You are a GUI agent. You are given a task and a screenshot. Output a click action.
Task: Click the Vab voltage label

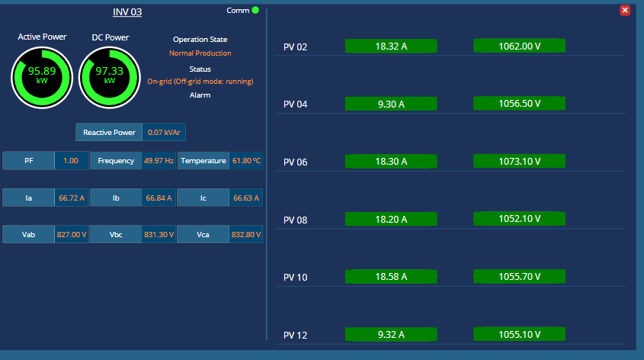pyautogui.click(x=29, y=235)
